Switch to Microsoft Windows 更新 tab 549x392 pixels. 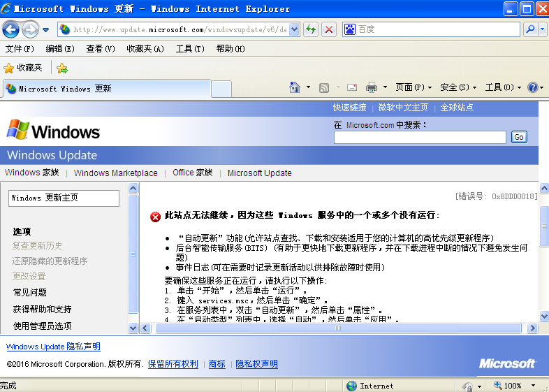(x=105, y=89)
